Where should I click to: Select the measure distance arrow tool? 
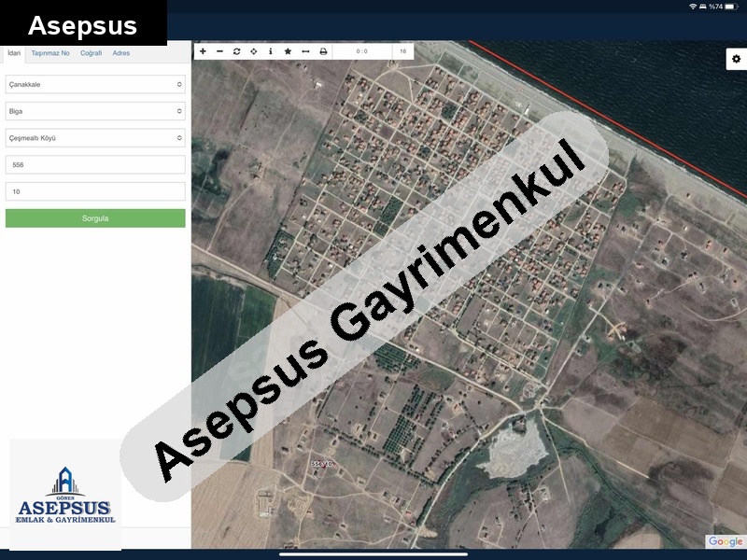pyautogui.click(x=305, y=51)
